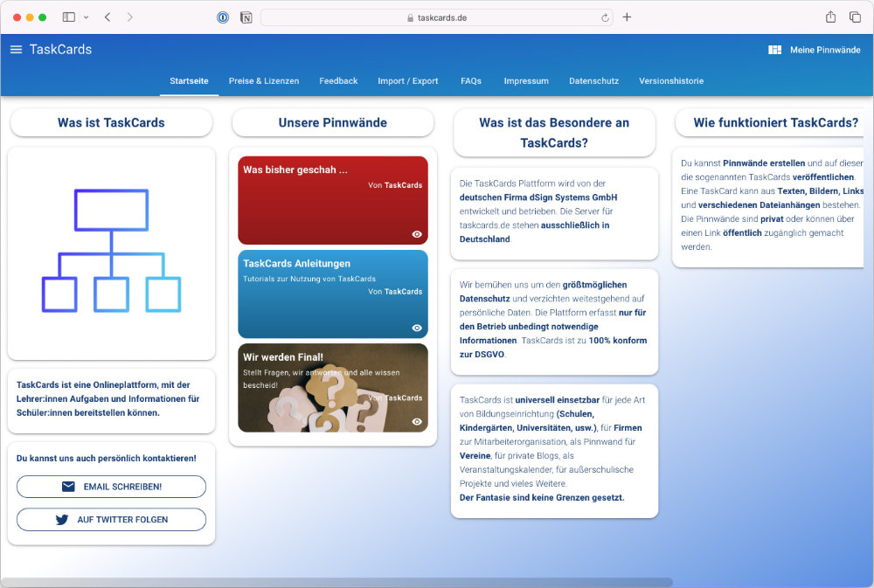This screenshot has height=588, width=874.
Task: Click the Meine Pinnwände grid icon
Action: coord(774,50)
